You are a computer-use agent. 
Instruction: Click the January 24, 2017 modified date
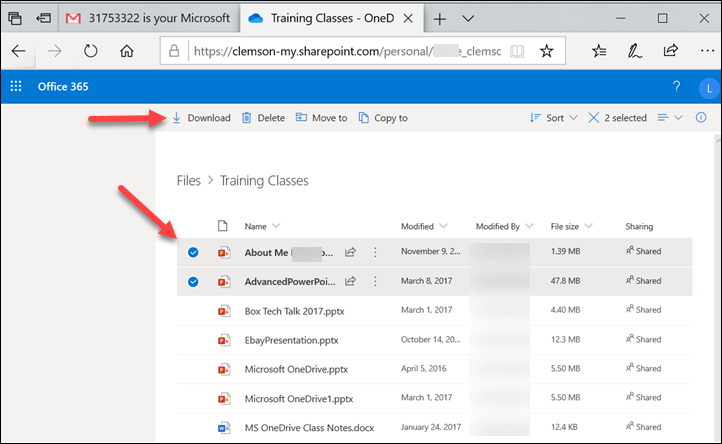pos(431,427)
